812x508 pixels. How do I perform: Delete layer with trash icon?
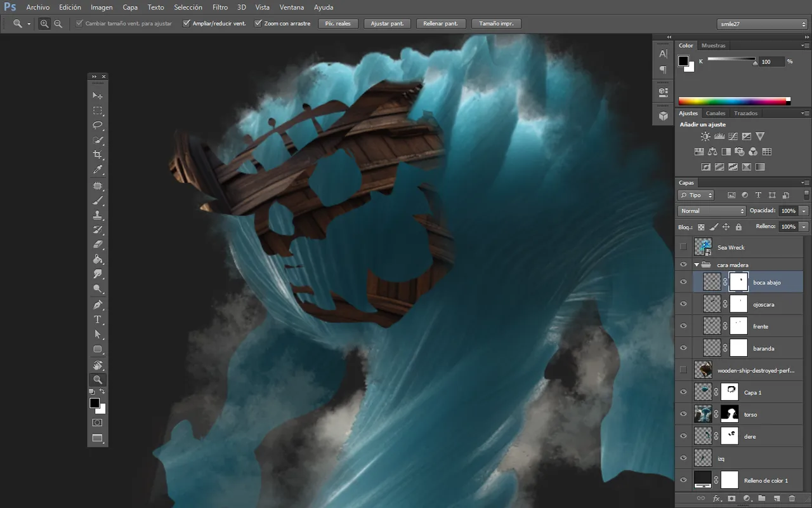(792, 498)
